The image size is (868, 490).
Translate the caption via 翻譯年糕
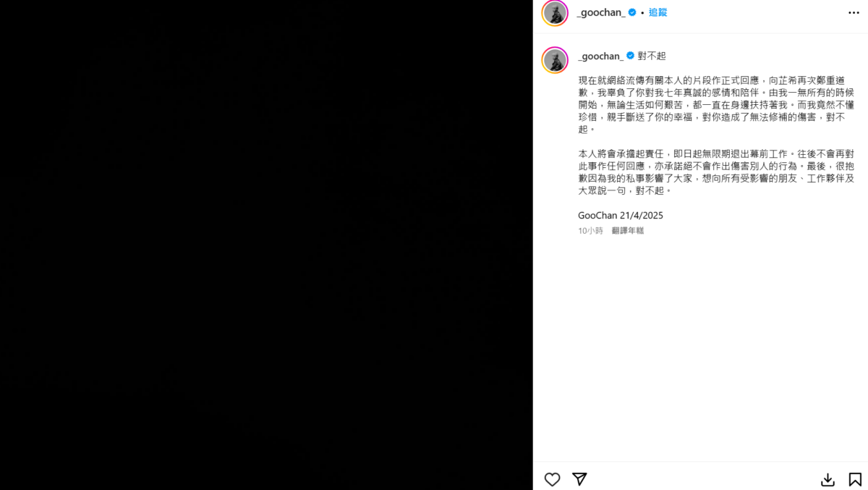(627, 230)
